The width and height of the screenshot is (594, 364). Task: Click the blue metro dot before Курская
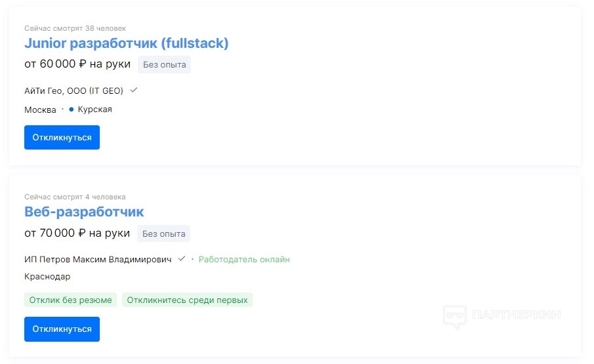tap(72, 110)
